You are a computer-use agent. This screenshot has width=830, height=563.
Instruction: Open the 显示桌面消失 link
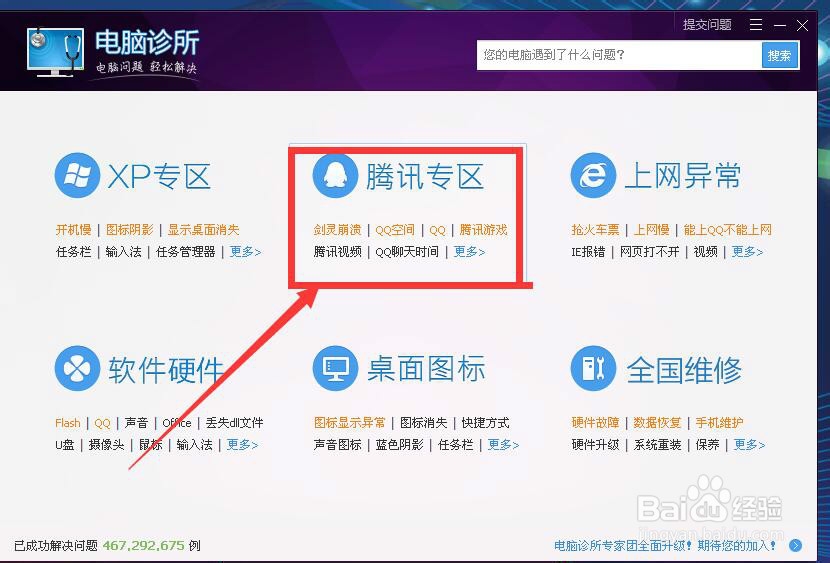[204, 230]
